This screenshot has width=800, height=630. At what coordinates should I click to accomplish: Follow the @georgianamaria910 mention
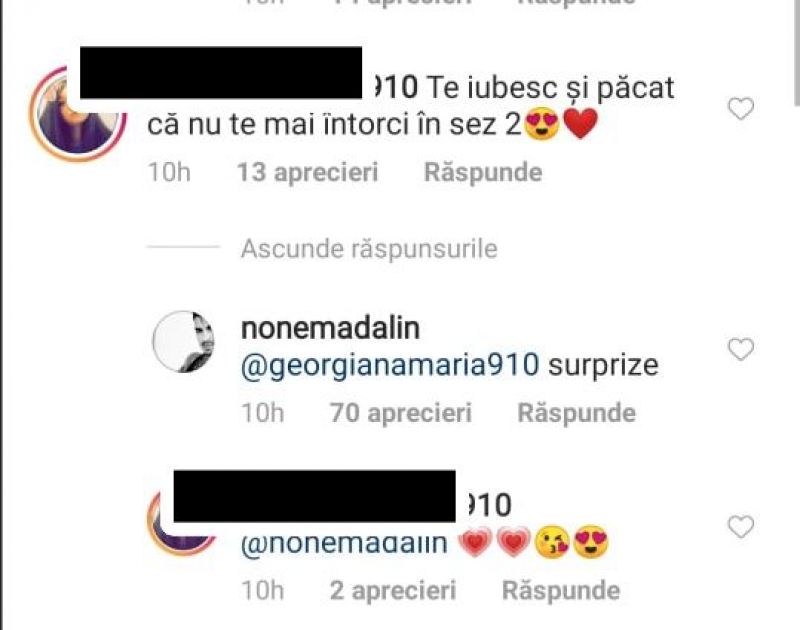coord(390,365)
